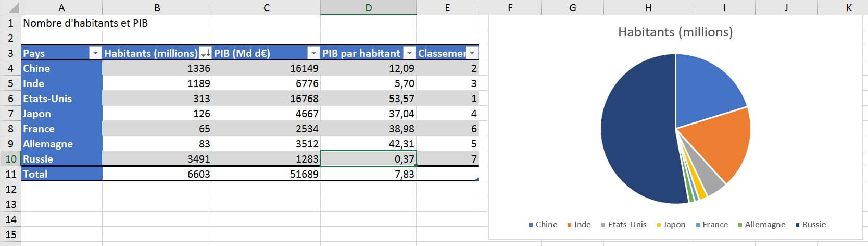Screen dimensions: 868x246
Task: Open the PIB par habitant filter arrow
Action: (409, 53)
